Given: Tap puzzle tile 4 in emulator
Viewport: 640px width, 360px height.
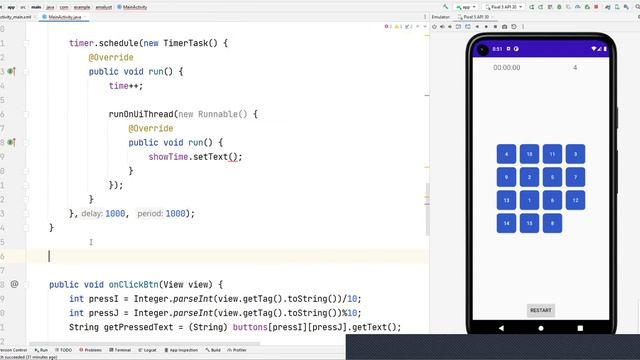Looking at the screenshot, I should point(506,154).
